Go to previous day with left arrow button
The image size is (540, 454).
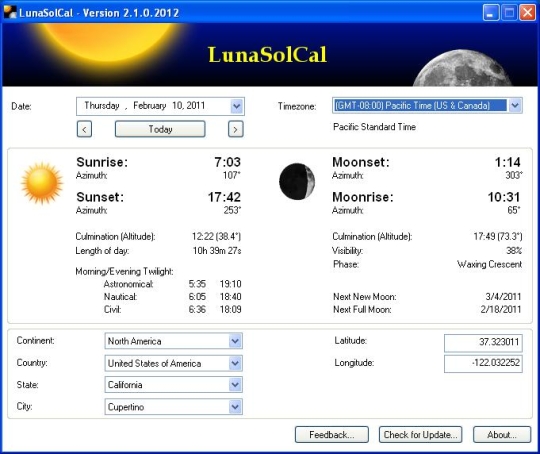pos(84,130)
